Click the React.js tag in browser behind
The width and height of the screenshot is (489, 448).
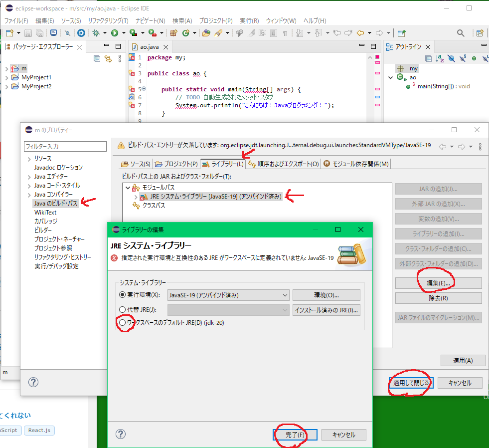point(39,430)
